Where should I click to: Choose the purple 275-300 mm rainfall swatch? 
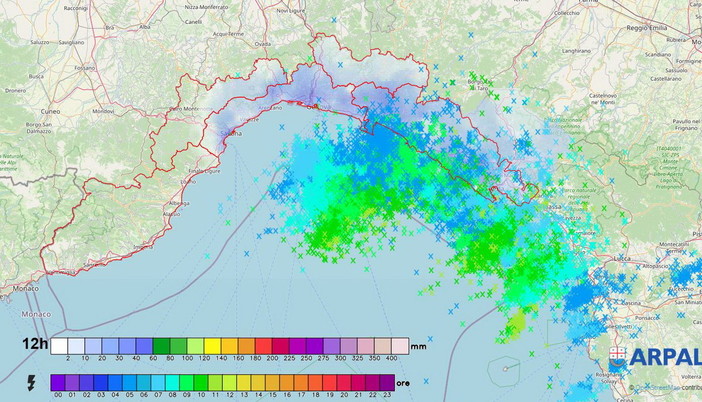pyautogui.click(x=332, y=345)
